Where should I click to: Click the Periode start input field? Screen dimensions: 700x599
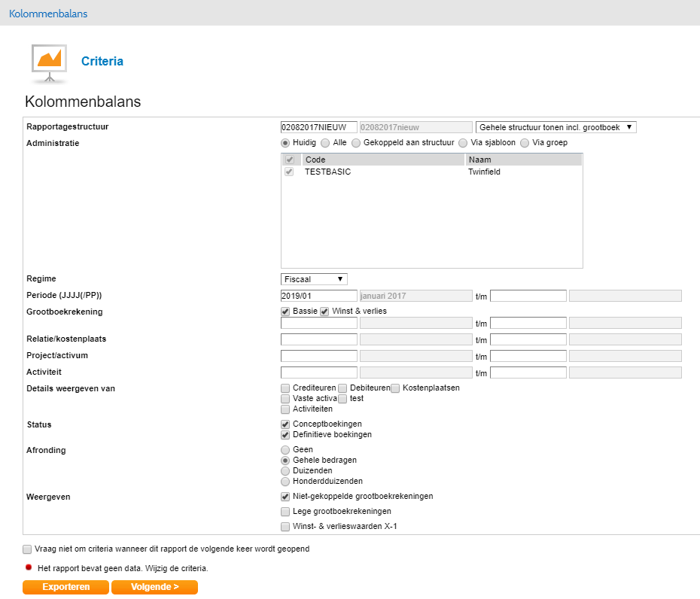click(x=318, y=296)
